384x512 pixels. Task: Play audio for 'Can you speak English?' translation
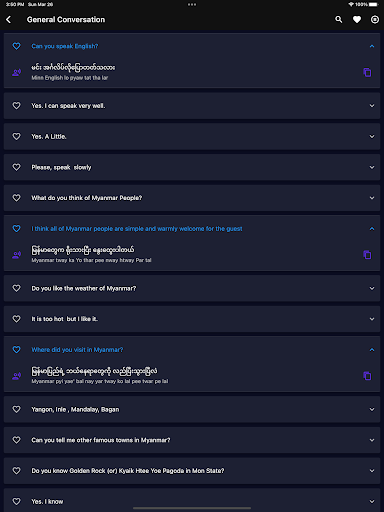[16, 72]
